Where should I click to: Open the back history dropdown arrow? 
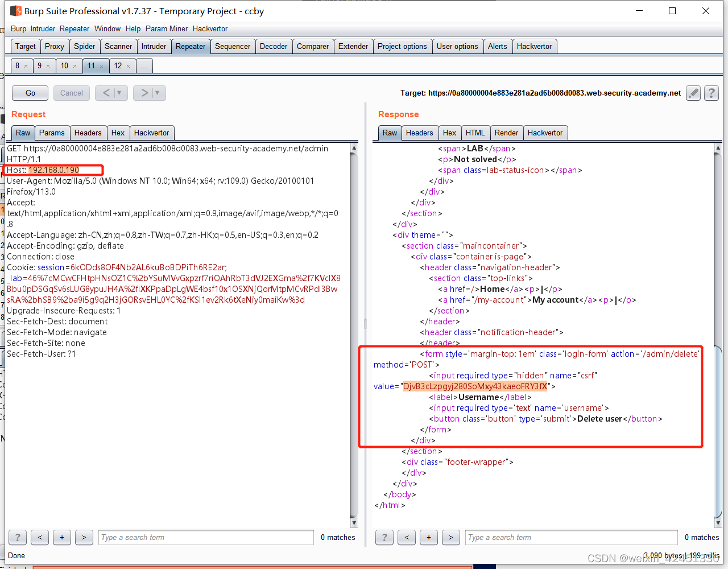(120, 93)
